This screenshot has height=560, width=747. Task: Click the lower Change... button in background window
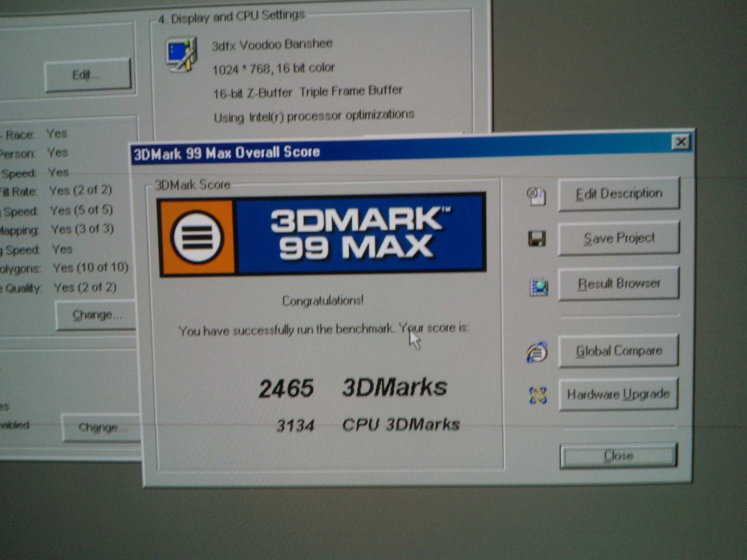102,428
